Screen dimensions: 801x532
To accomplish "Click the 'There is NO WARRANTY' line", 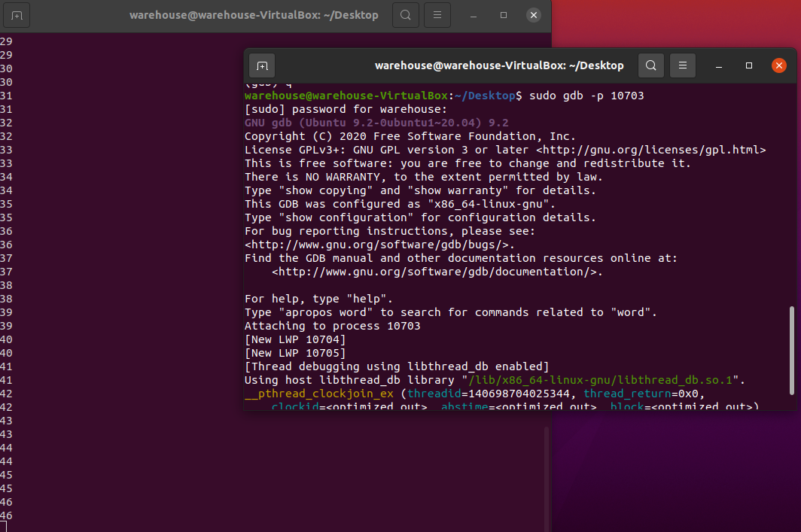I will (x=424, y=177).
